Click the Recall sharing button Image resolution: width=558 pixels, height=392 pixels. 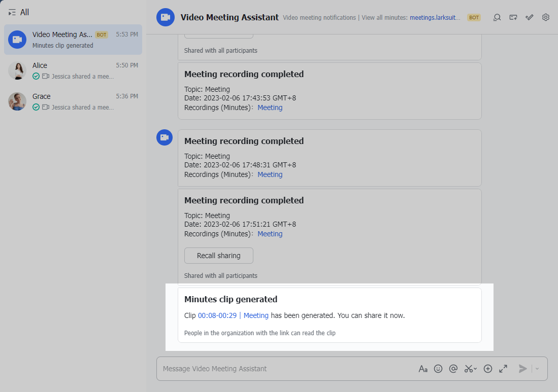tap(218, 256)
